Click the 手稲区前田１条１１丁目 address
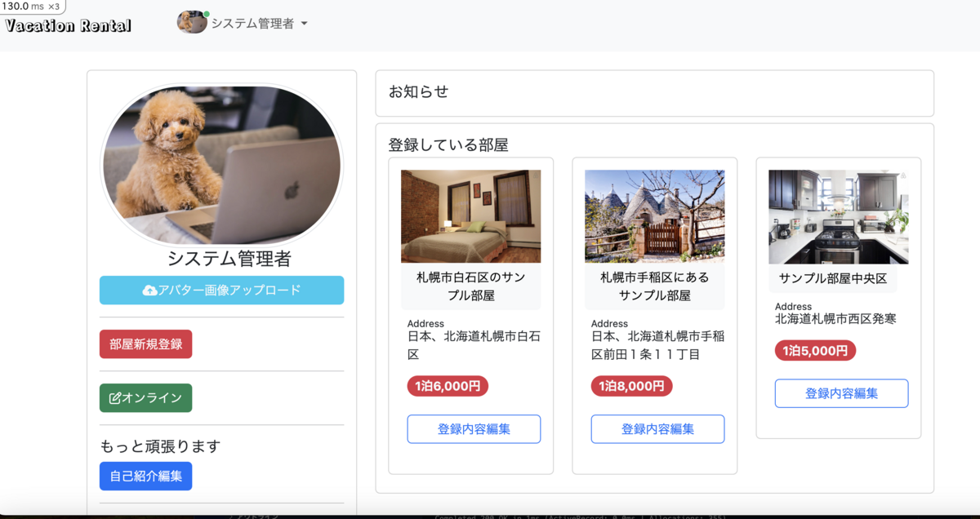This screenshot has width=980, height=519. click(657, 345)
